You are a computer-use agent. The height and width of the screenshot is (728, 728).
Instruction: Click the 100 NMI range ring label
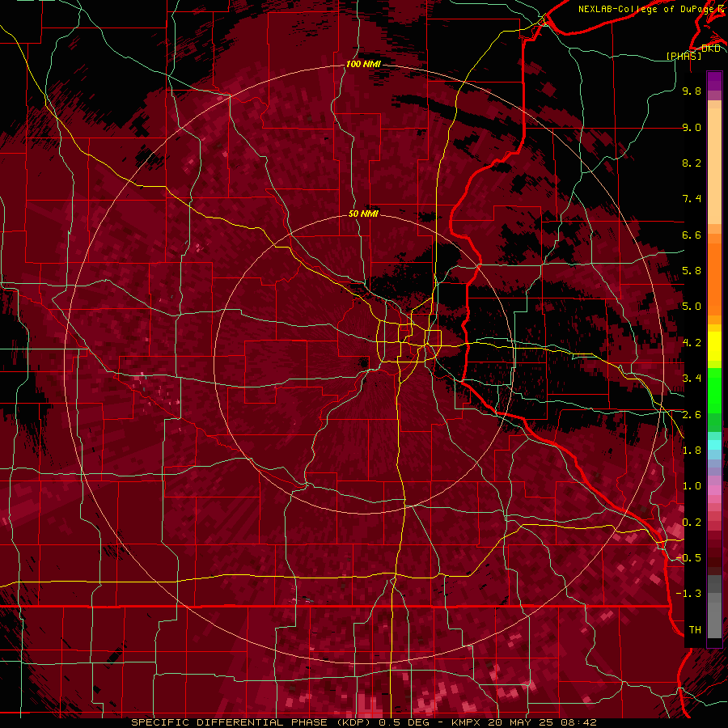tap(363, 64)
